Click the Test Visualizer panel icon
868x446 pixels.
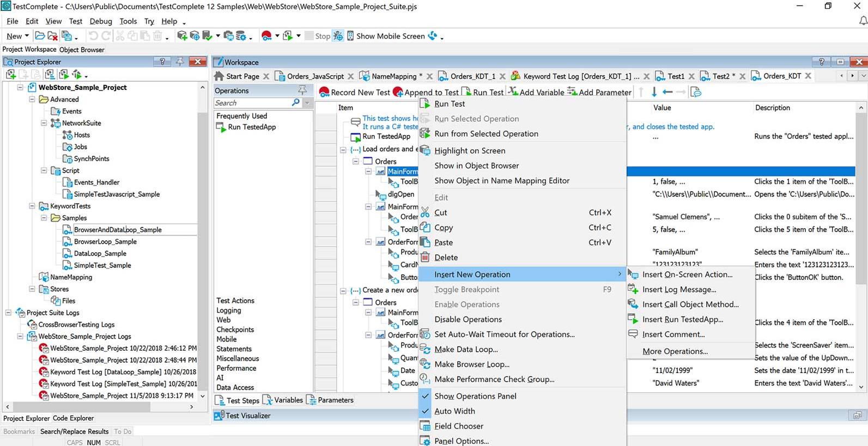pos(219,416)
